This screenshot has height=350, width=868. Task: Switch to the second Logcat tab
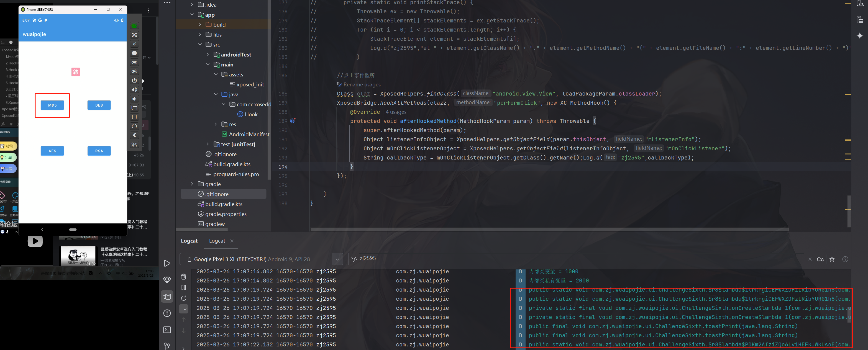pos(217,241)
